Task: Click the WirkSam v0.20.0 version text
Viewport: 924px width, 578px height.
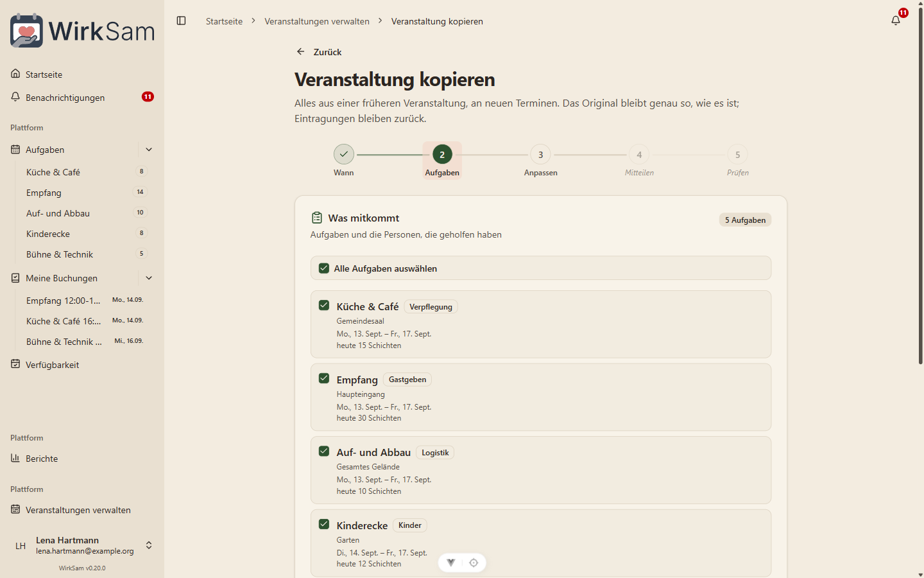Action: point(82,568)
